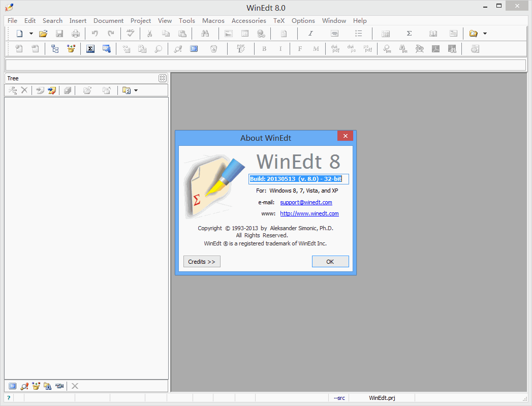532x406 pixels.
Task: Open the support@winedt.com email link
Action: [x=306, y=202]
